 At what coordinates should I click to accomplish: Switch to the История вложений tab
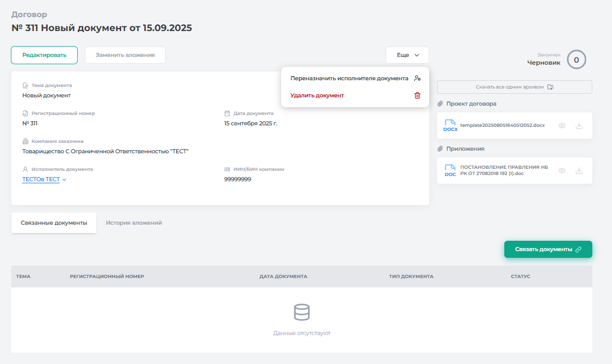pyautogui.click(x=134, y=223)
